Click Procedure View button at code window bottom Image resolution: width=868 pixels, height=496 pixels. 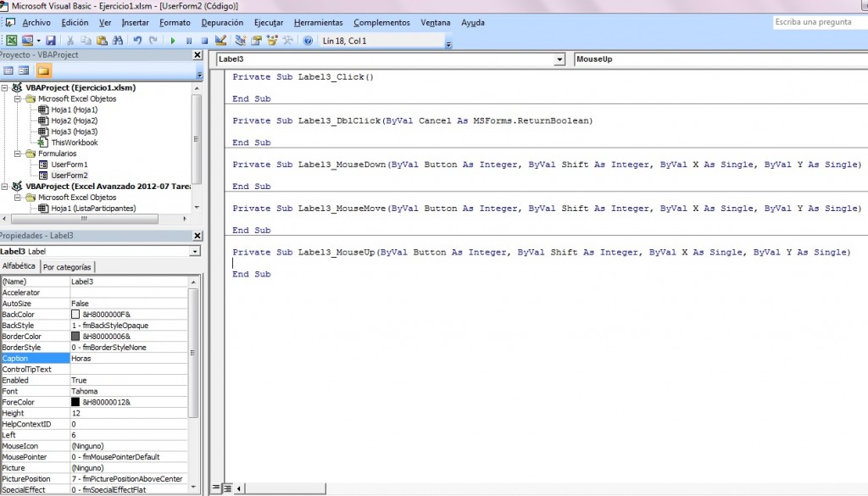(216, 488)
